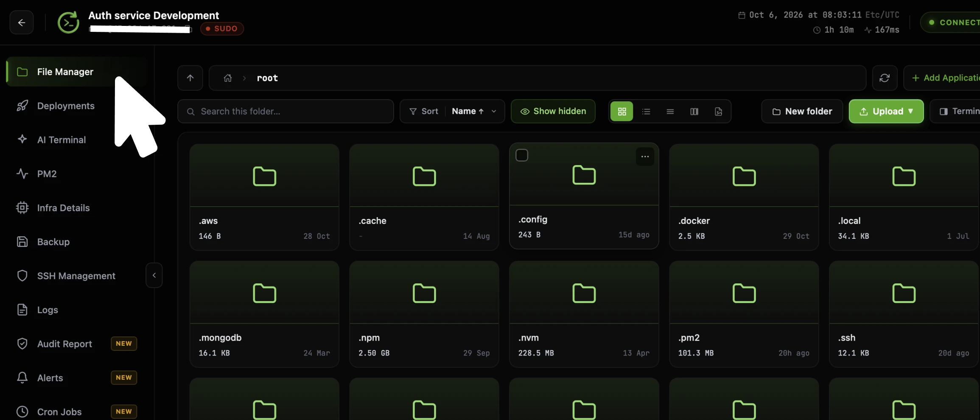Switch to column view

point(694,111)
